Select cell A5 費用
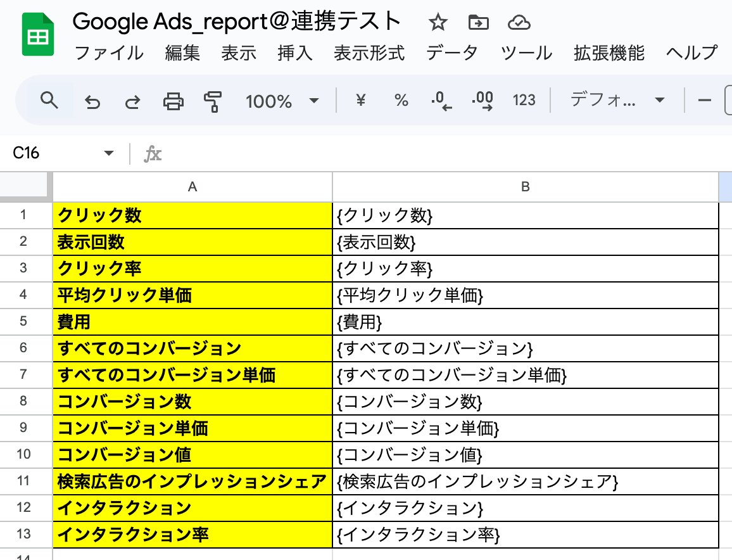The height and width of the screenshot is (560, 732). tap(192, 322)
